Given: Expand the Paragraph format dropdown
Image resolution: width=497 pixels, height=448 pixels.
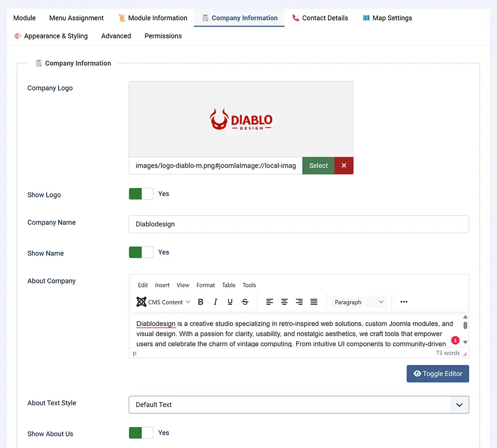Looking at the screenshot, I should [359, 302].
